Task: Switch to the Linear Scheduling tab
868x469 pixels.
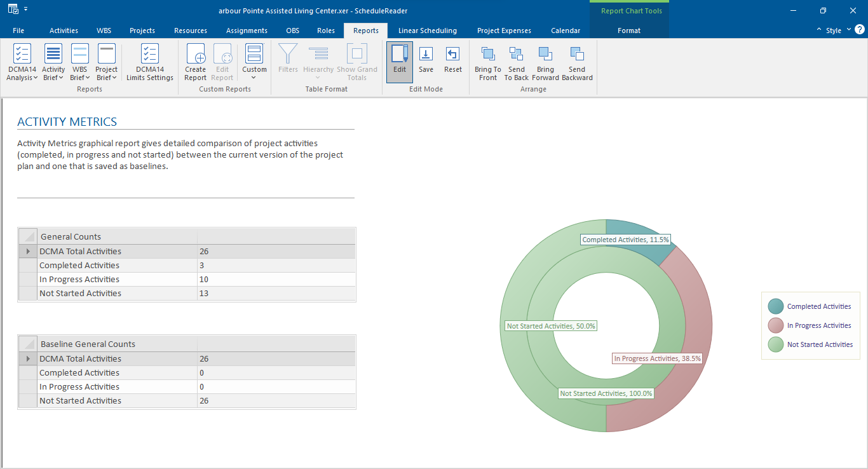Action: 427,30
